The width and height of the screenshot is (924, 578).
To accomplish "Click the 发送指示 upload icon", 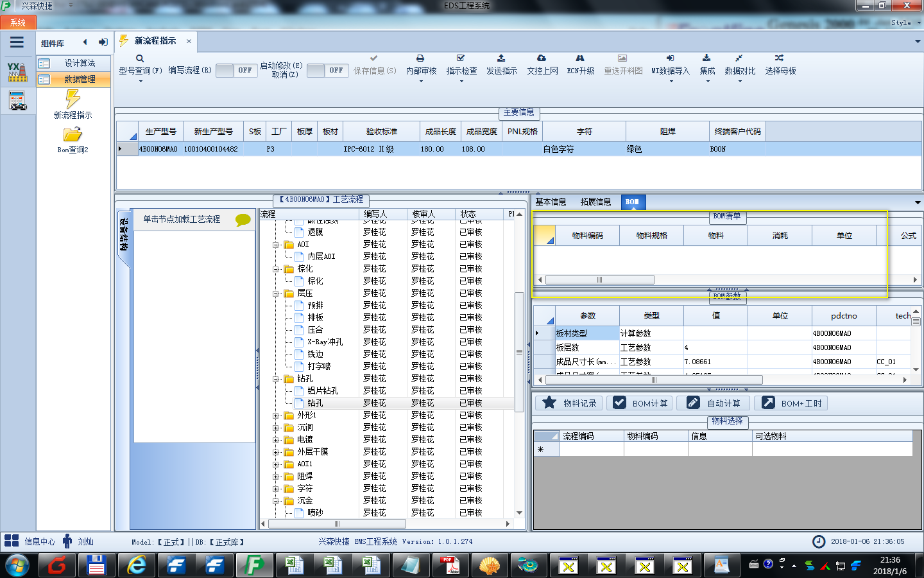I will (501, 58).
